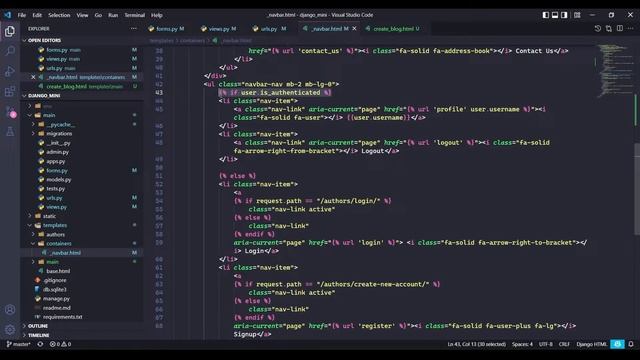Open admin.py in the explorer tree

(x=57, y=152)
